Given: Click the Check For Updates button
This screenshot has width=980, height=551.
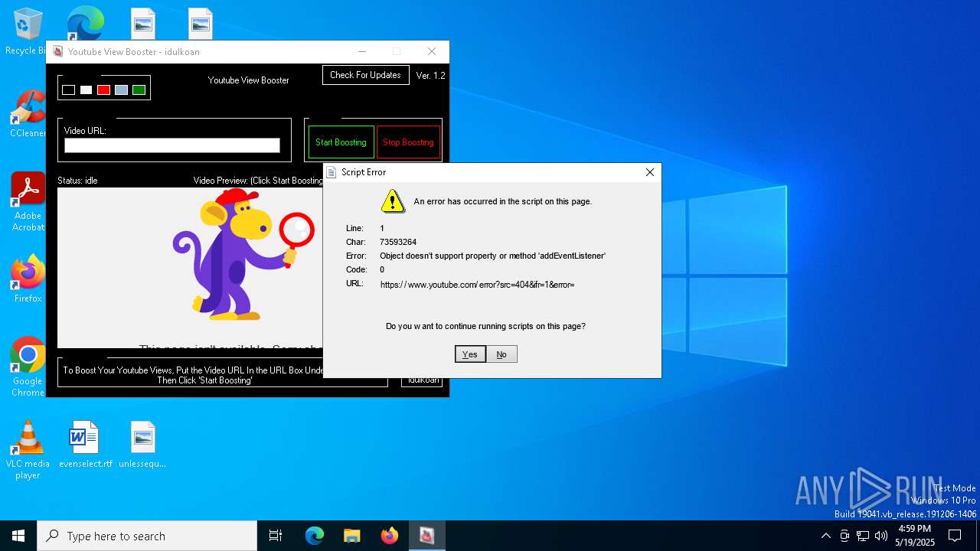Looking at the screenshot, I should [365, 75].
